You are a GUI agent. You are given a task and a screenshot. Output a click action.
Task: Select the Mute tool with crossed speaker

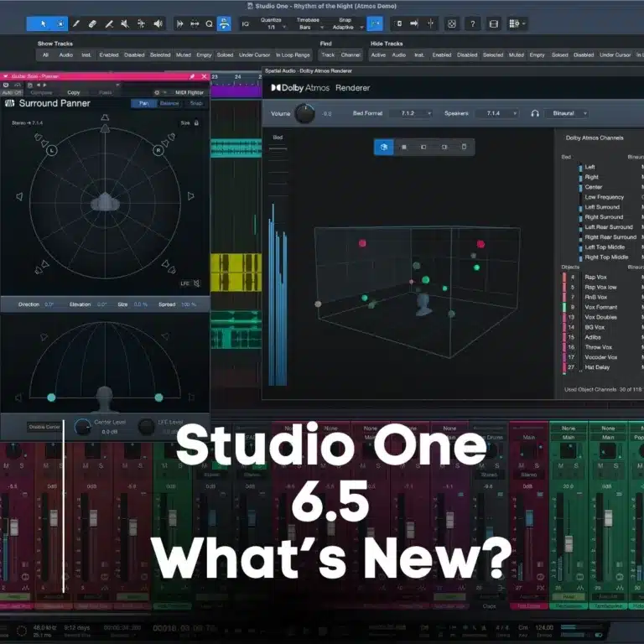125,23
